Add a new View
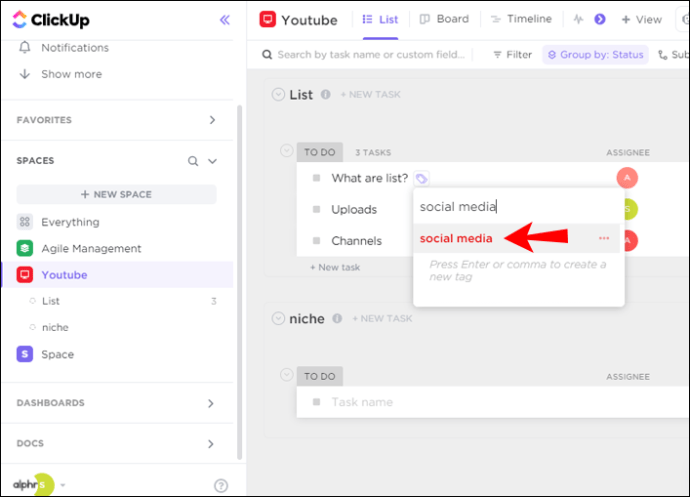Image resolution: width=690 pixels, height=497 pixels. pyautogui.click(x=642, y=19)
